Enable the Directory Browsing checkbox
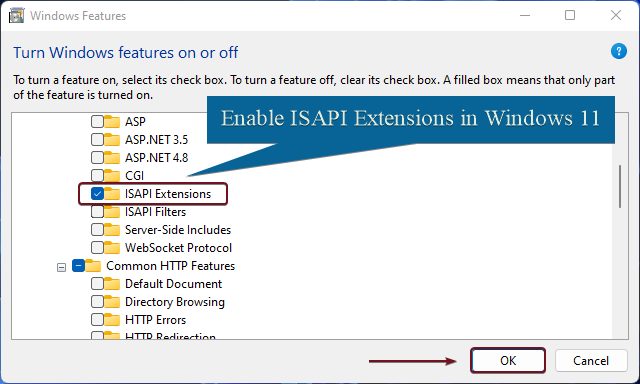Viewport: 640px width, 384px height. (97, 302)
